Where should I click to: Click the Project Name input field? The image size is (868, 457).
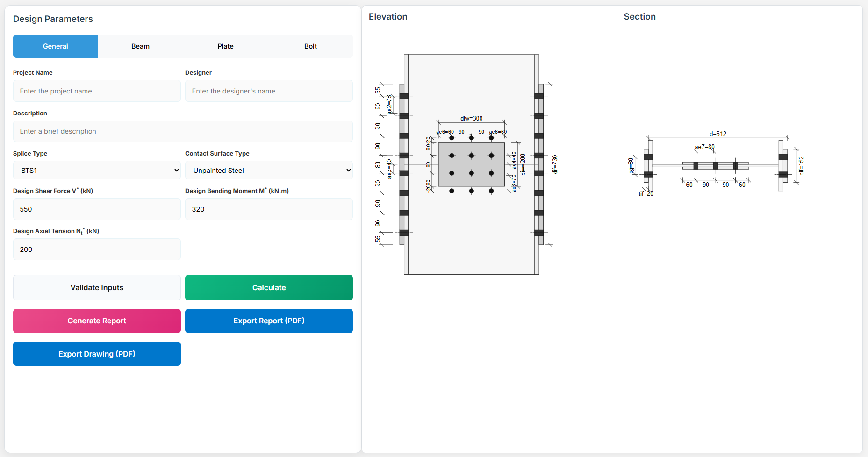(97, 91)
